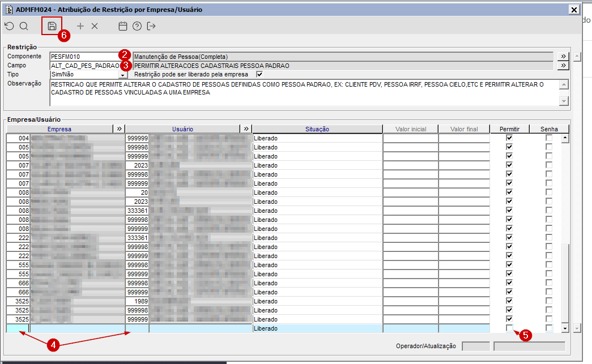
Task: Click the outer panel scroll up arrow
Action: point(577,57)
